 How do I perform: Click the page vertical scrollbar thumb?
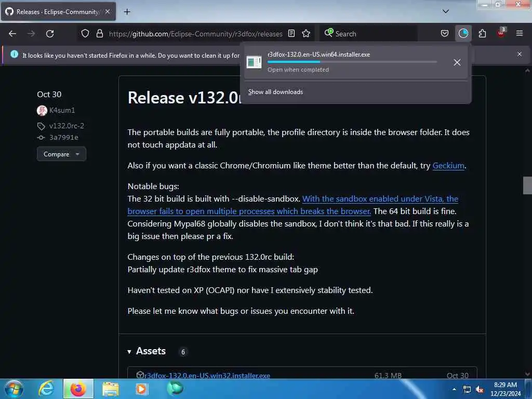pyautogui.click(x=527, y=185)
